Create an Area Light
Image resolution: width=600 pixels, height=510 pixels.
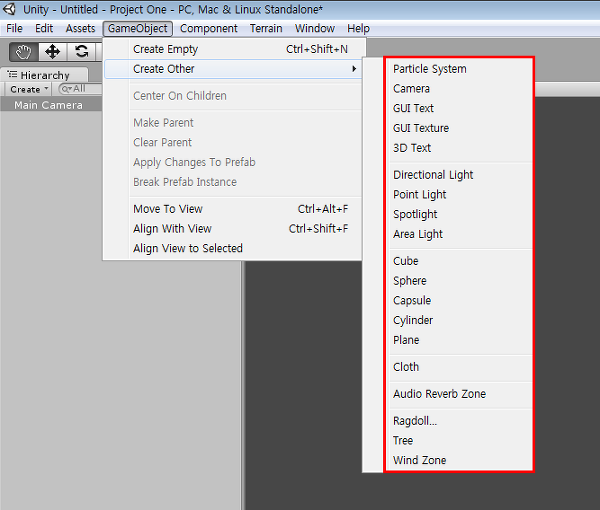(458, 234)
